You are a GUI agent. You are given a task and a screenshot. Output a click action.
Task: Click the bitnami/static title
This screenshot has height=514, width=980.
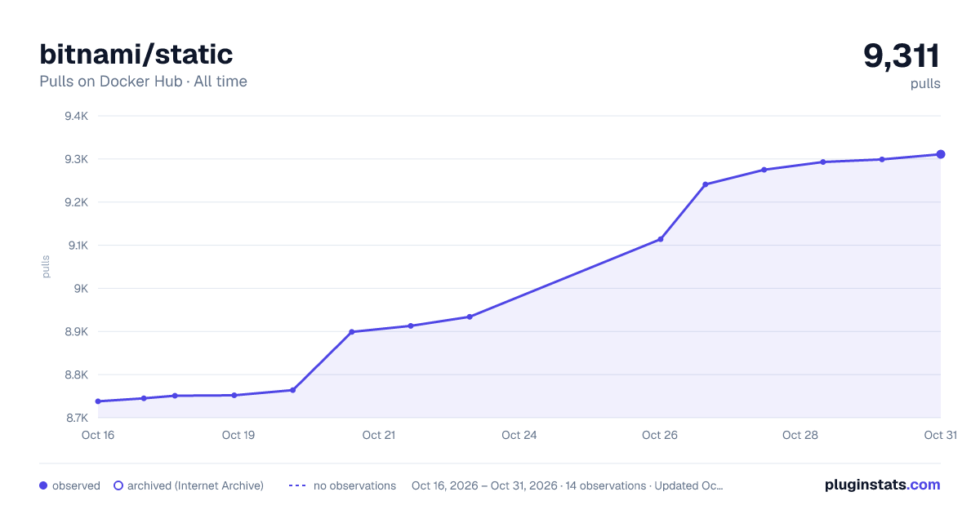click(x=136, y=54)
